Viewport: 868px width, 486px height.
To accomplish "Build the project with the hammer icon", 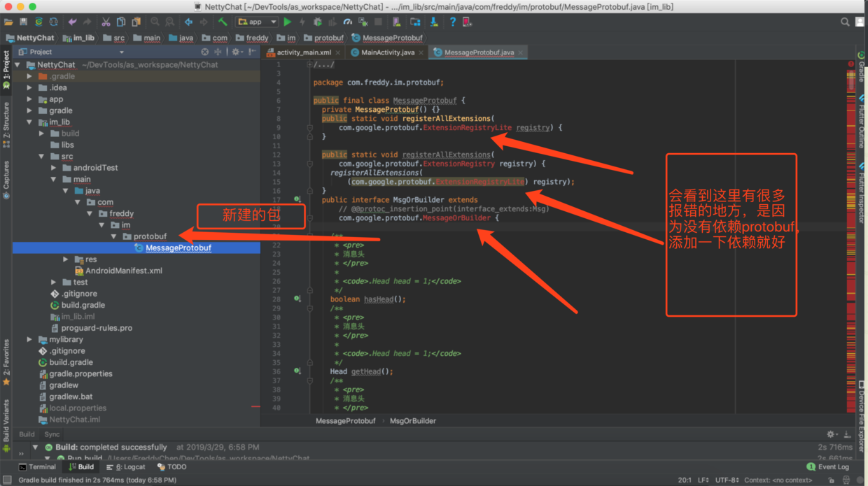I will 221,22.
